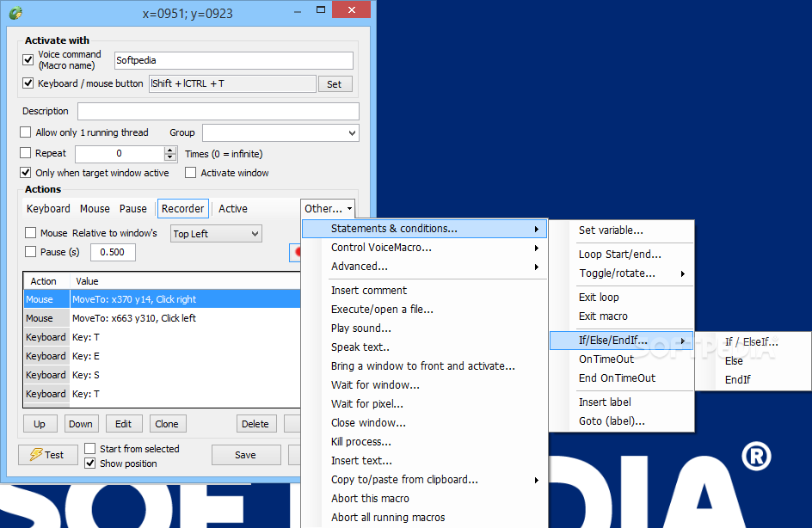Screen dimensions: 812x528
Task: Select Exit loop menu item
Action: pyautogui.click(x=621, y=298)
